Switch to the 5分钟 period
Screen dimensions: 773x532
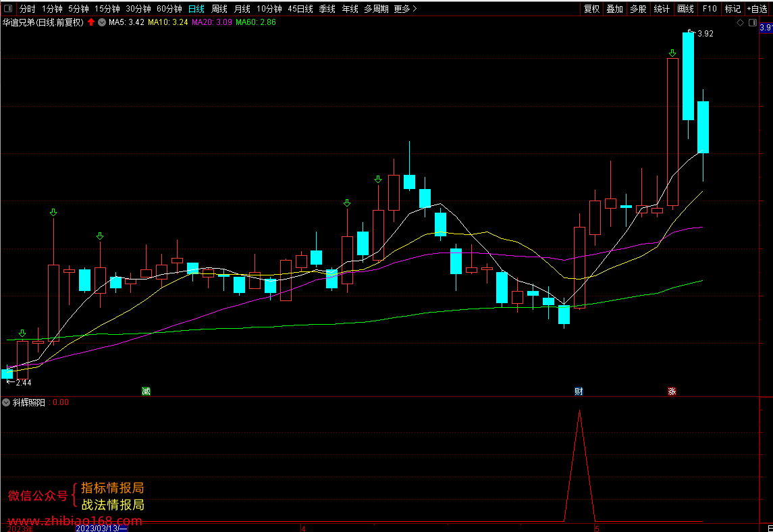(78, 9)
